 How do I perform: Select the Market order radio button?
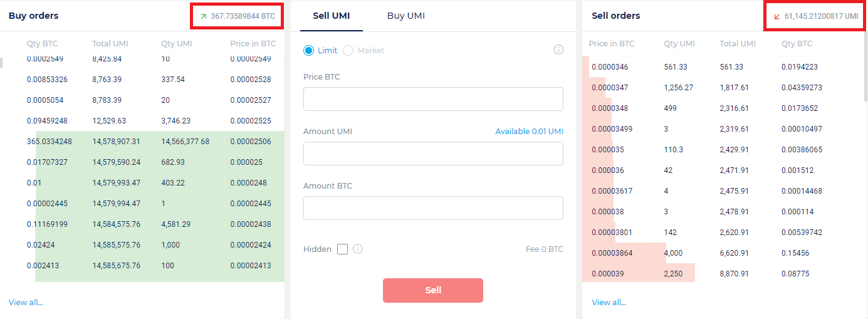click(348, 50)
